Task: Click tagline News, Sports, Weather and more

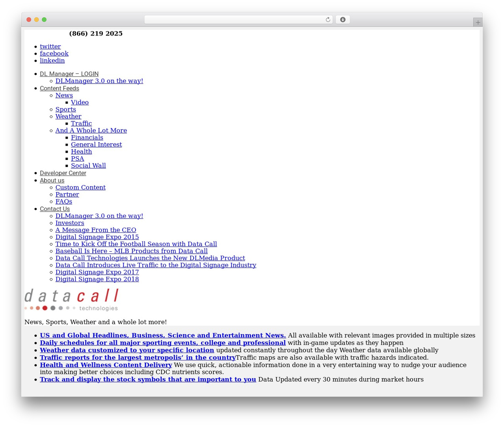Action: (96, 323)
